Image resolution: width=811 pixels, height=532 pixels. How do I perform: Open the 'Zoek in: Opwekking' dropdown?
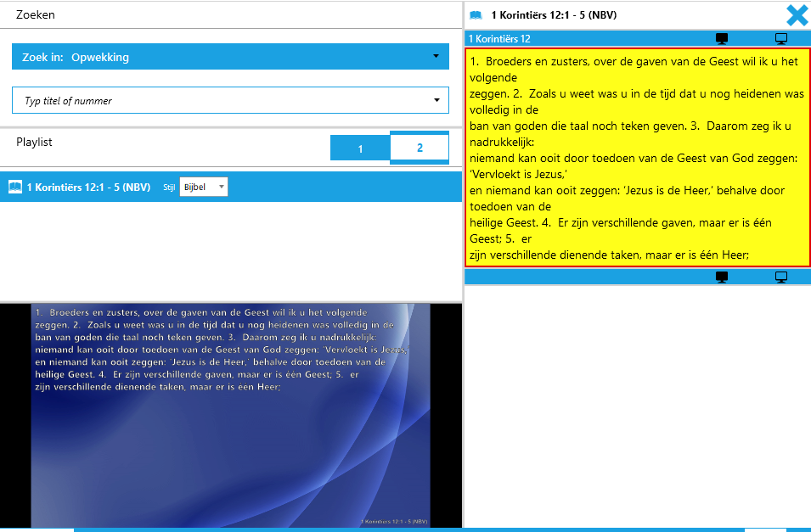[230, 56]
